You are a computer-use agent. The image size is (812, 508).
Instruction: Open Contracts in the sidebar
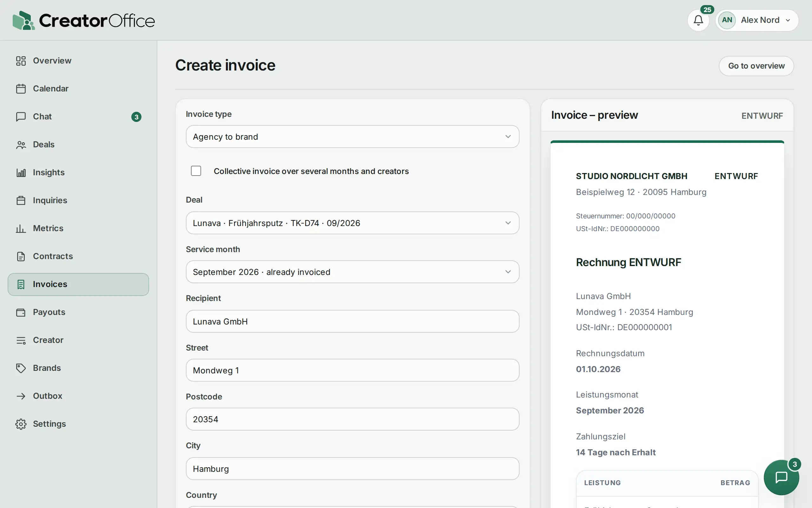(78, 256)
